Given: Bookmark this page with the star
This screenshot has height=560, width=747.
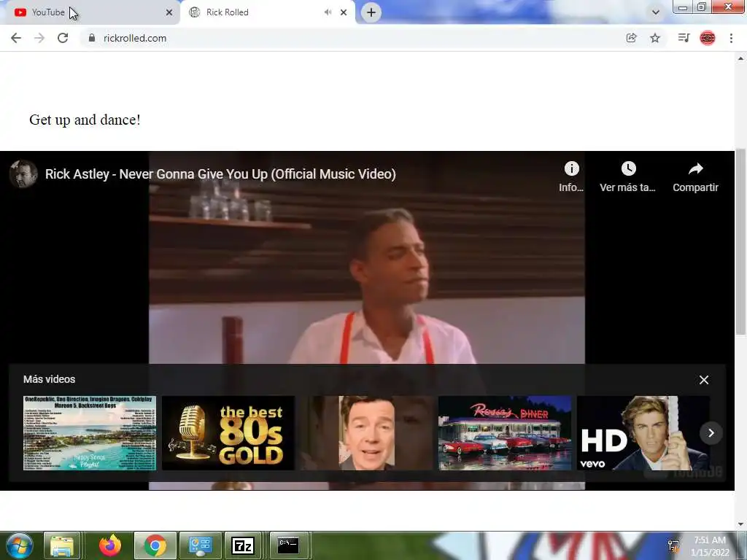Looking at the screenshot, I should coord(655,38).
